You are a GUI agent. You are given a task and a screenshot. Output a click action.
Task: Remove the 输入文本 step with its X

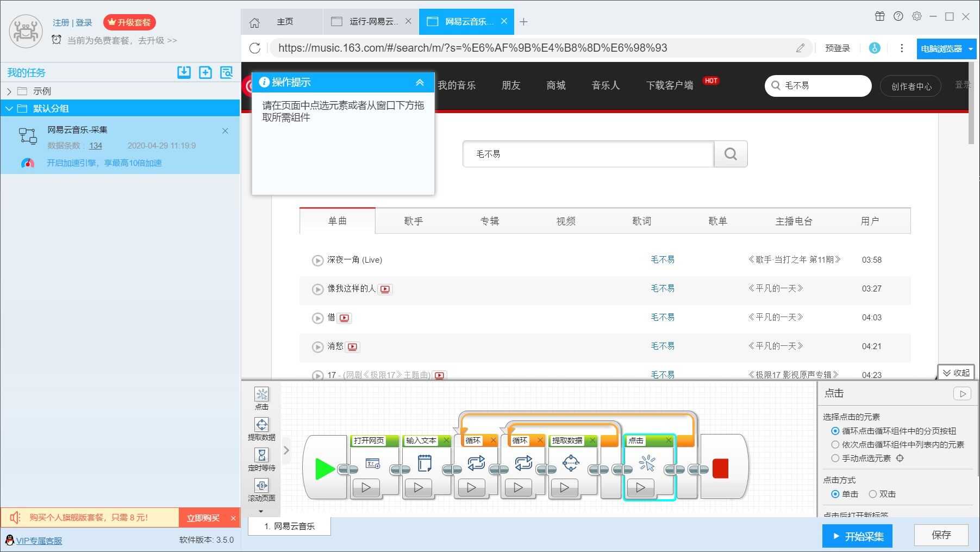[x=446, y=441]
